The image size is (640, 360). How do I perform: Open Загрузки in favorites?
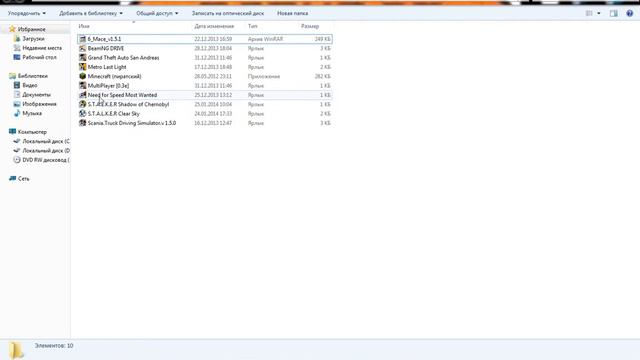[33, 39]
